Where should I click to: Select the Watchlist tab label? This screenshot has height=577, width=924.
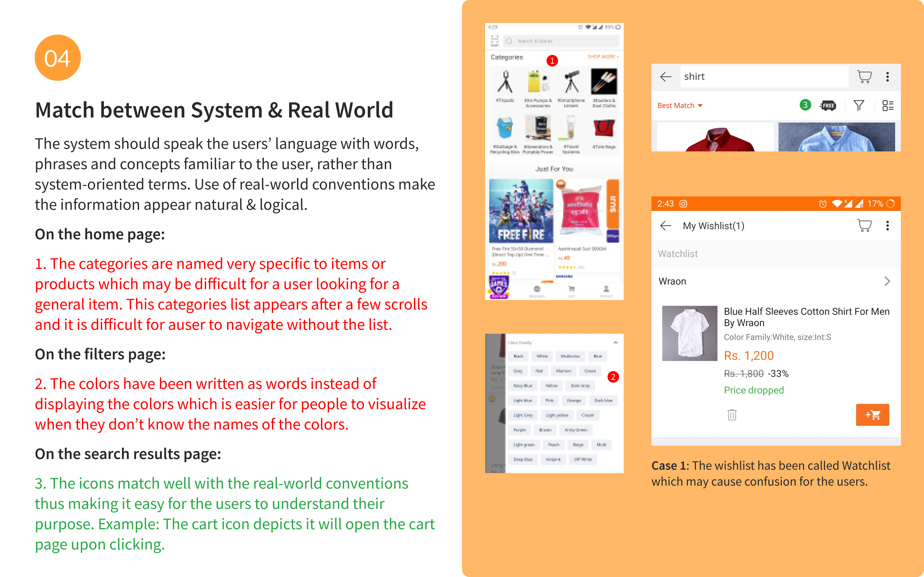click(678, 254)
